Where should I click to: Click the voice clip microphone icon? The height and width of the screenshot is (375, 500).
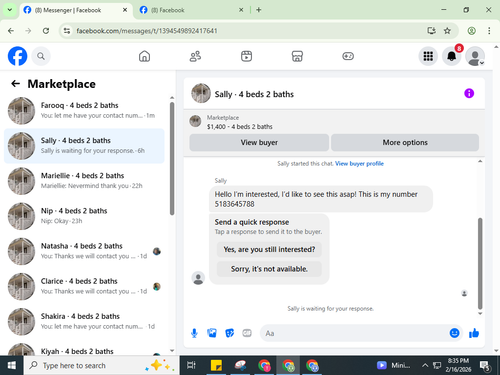[x=194, y=333]
